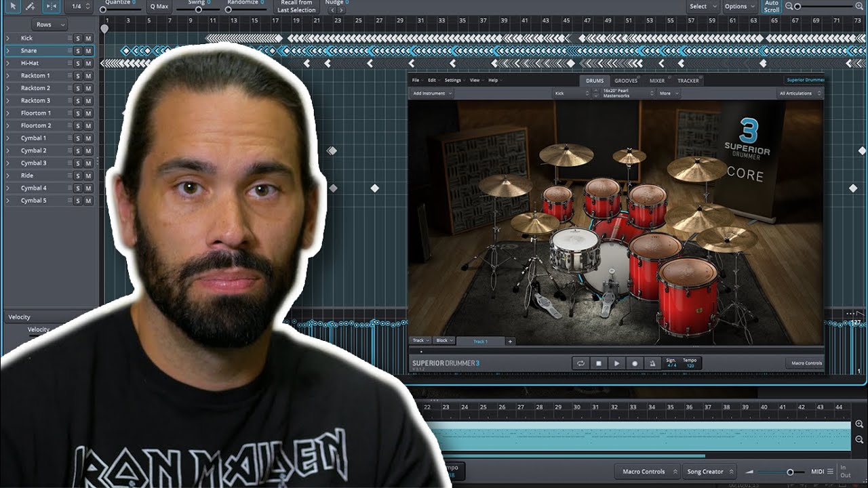Image resolution: width=868 pixels, height=488 pixels.
Task: Select the arrow pointer tool
Action: 12,6
